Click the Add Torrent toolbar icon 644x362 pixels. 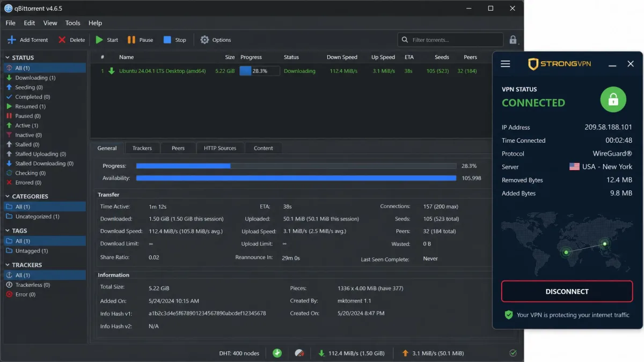(x=11, y=40)
